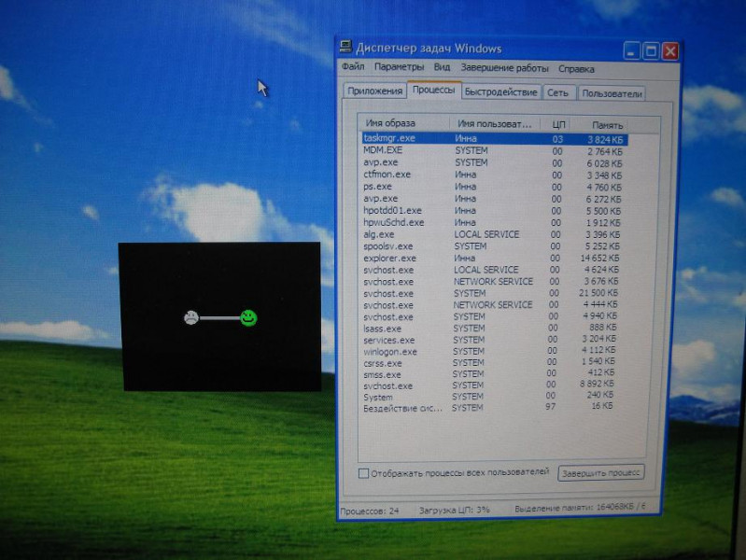Select avp.exe row owned by Инна

point(493,199)
